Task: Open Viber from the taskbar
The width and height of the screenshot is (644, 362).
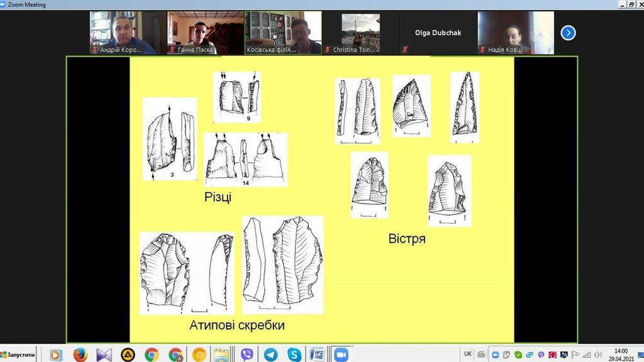Action: tap(247, 354)
